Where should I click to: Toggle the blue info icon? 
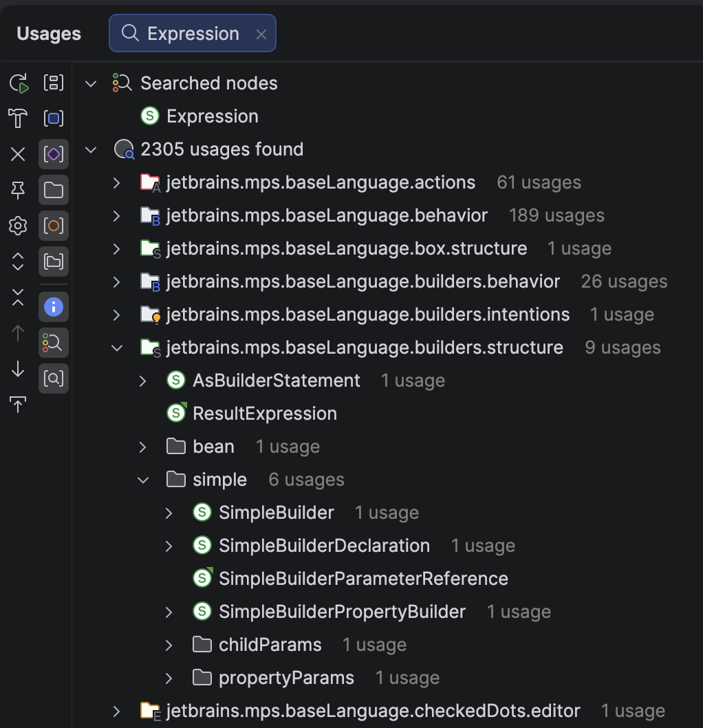tap(54, 307)
